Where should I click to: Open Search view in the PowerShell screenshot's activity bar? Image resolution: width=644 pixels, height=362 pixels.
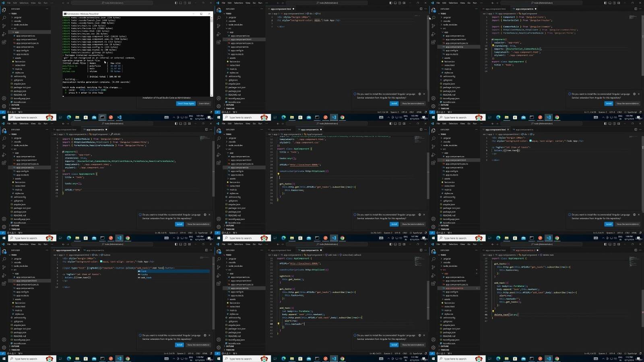4,18
